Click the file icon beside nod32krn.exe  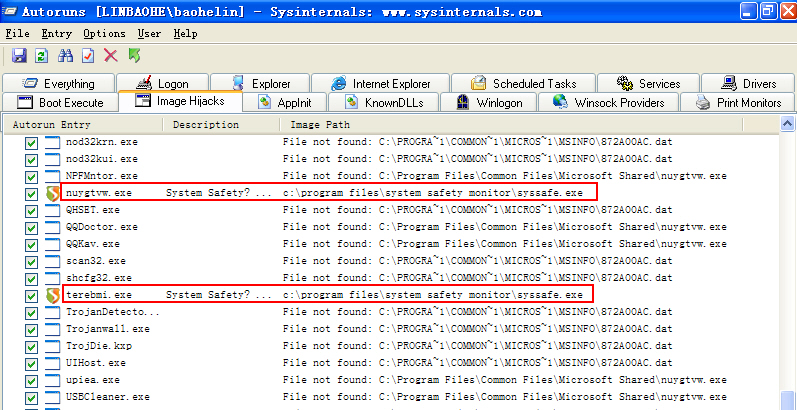point(52,143)
